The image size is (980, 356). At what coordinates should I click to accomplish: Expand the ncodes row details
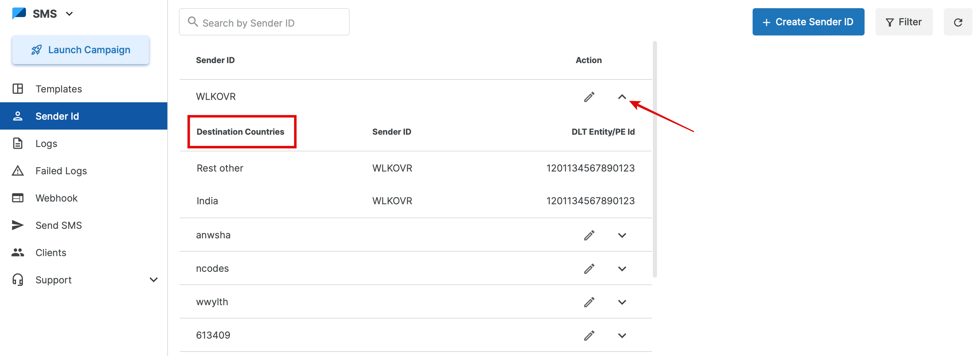point(621,269)
